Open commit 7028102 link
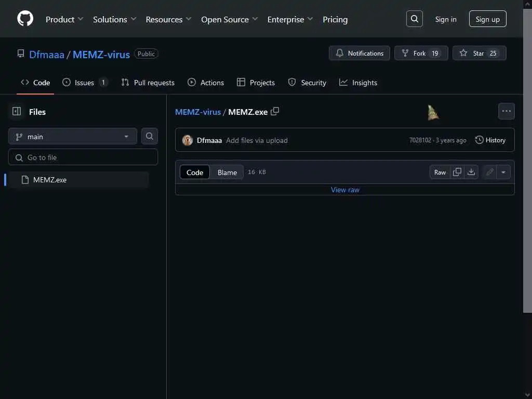The width and height of the screenshot is (532, 399). pyautogui.click(x=420, y=140)
